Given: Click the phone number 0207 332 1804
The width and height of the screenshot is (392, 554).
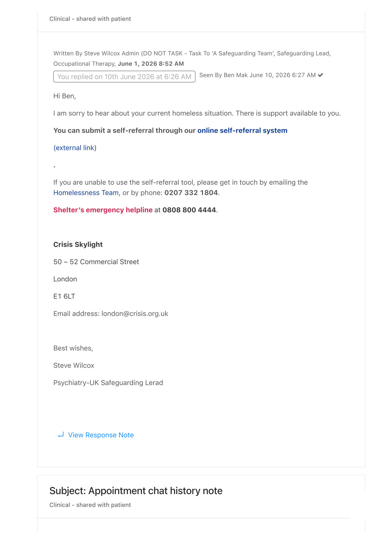Looking at the screenshot, I should pos(191,193).
